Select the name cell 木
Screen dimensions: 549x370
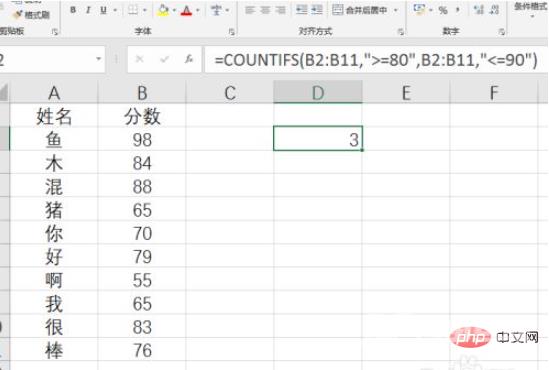[54, 163]
